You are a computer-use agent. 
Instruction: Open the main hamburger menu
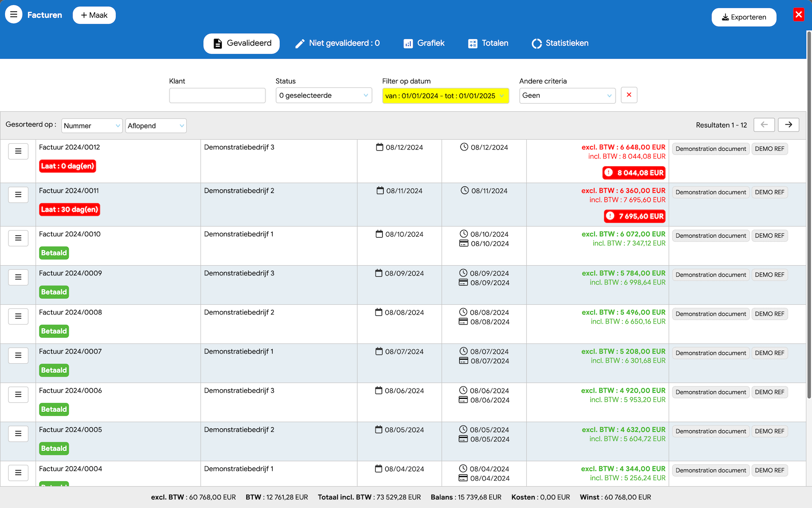tap(14, 15)
